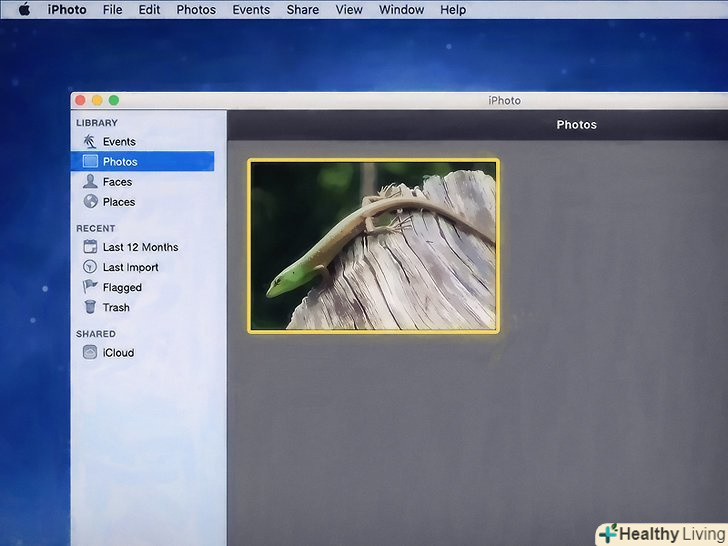Image resolution: width=728 pixels, height=546 pixels.
Task: Open the Apple menu icon
Action: 24,10
